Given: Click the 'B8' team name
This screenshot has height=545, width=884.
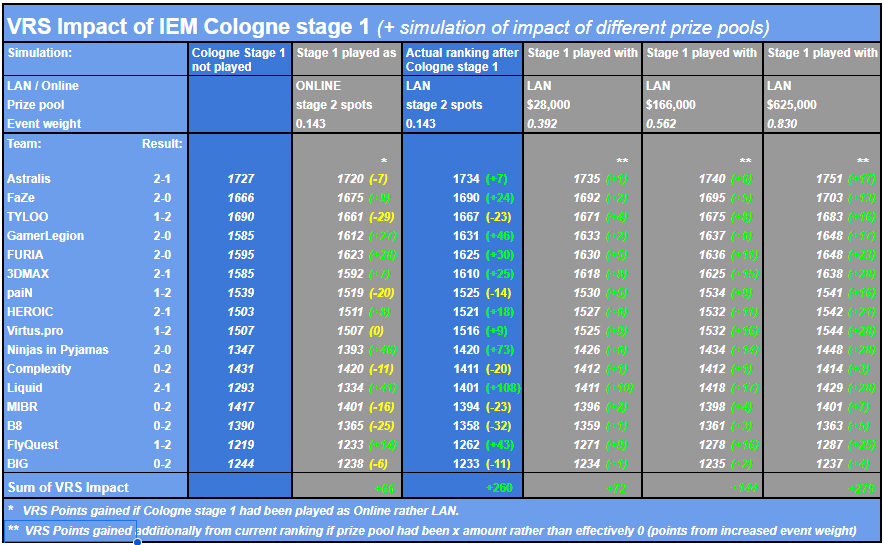Looking at the screenshot, I should [x=15, y=426].
